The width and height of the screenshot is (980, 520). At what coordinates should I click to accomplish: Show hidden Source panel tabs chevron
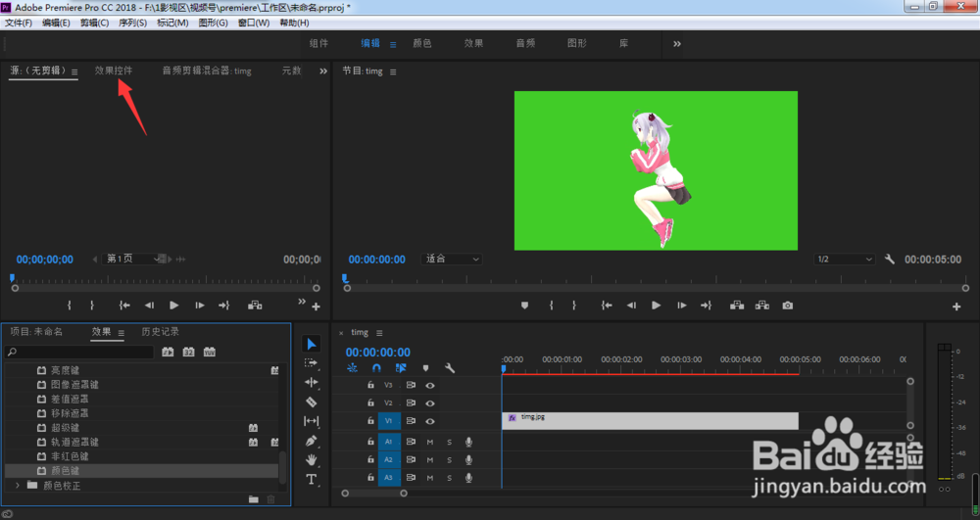[x=323, y=71]
